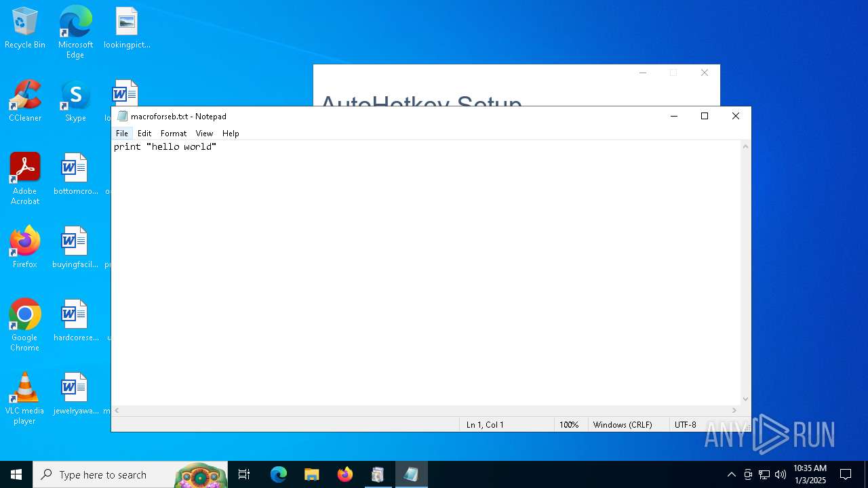Select the jewelryawa... Word document icon
This screenshot has width=868, height=488.
point(75,394)
